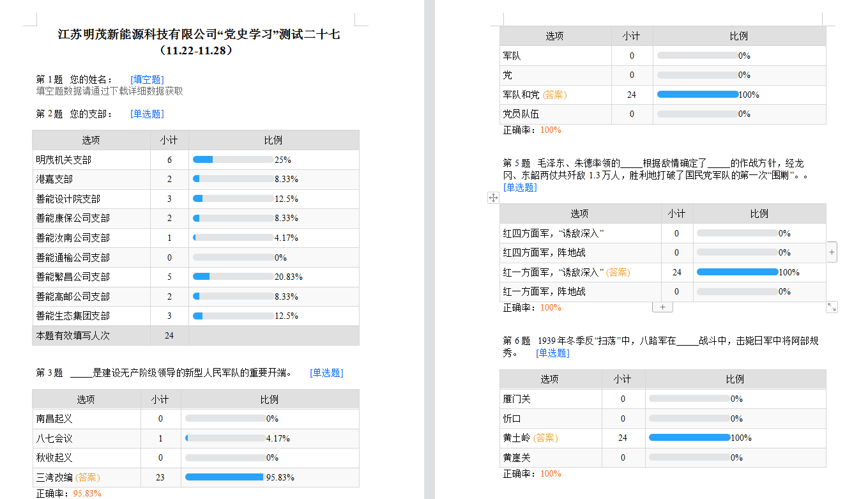Screen dimensions: 868x499
Task: Click the table resize handle at bottom-right corner
Action: click(x=832, y=307)
